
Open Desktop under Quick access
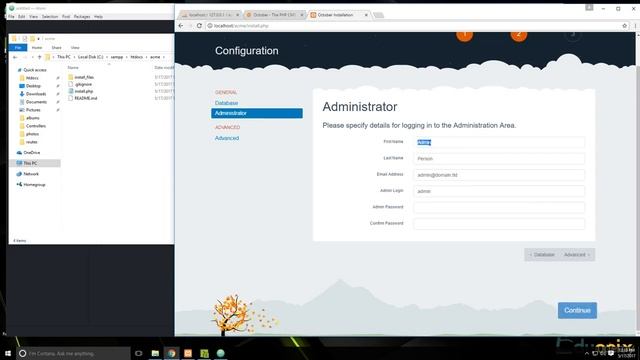pos(33,86)
